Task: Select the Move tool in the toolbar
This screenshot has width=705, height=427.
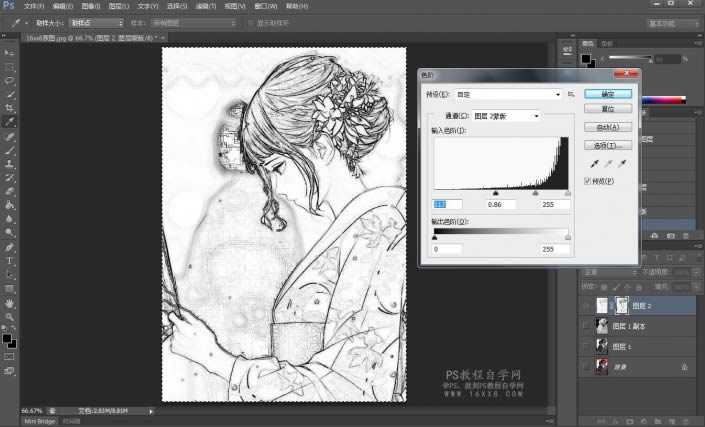Action: coord(10,52)
